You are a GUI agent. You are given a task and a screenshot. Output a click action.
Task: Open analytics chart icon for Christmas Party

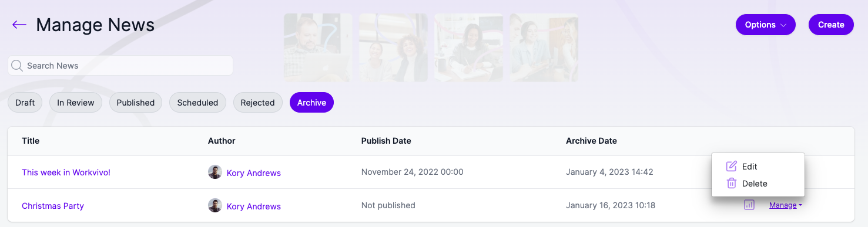(749, 205)
